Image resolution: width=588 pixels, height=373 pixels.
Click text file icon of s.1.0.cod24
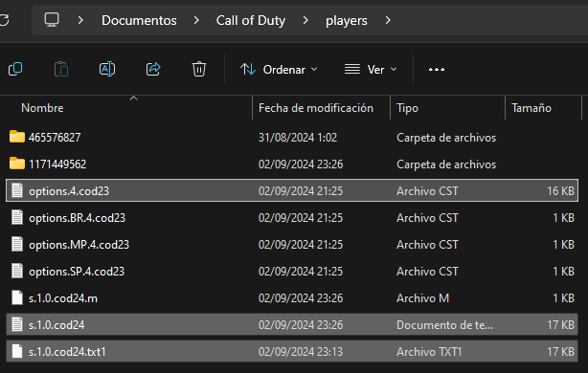pyautogui.click(x=17, y=324)
